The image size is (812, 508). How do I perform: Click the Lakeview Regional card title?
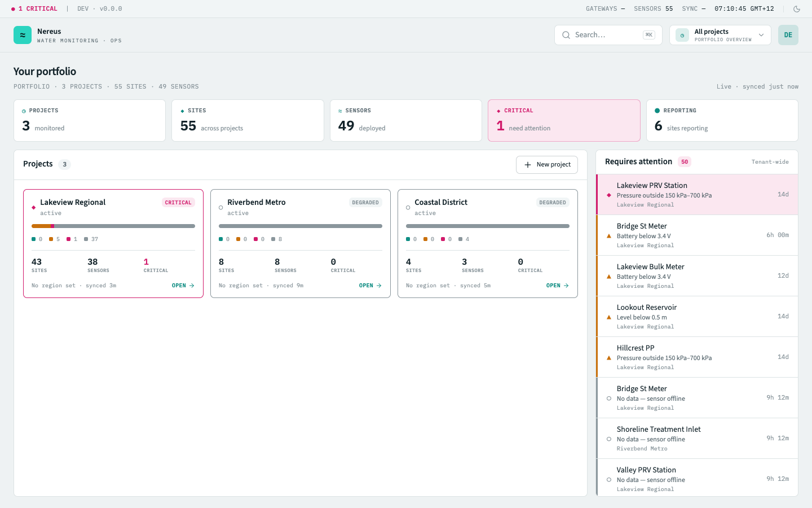pyautogui.click(x=73, y=203)
